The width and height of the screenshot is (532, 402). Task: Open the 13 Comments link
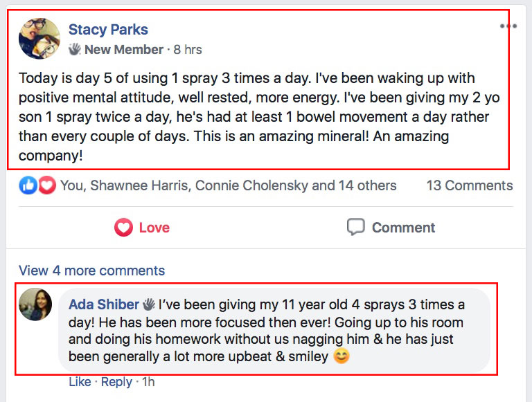[469, 185]
